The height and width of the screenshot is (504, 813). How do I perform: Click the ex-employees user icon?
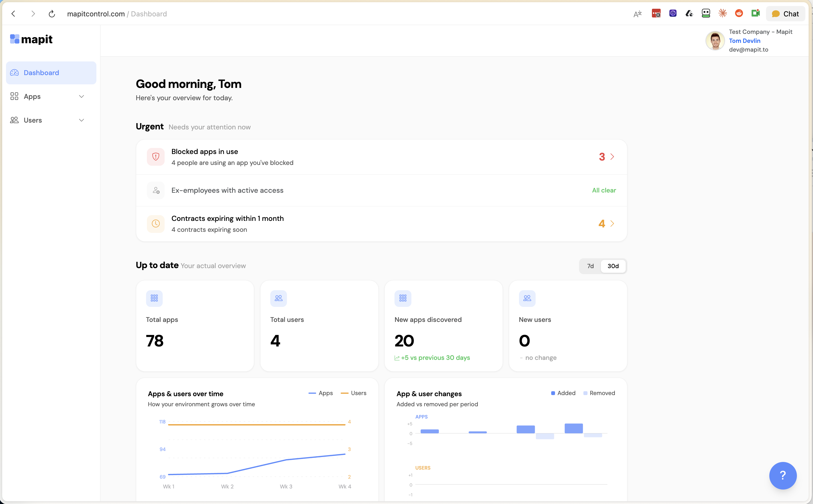pos(156,190)
